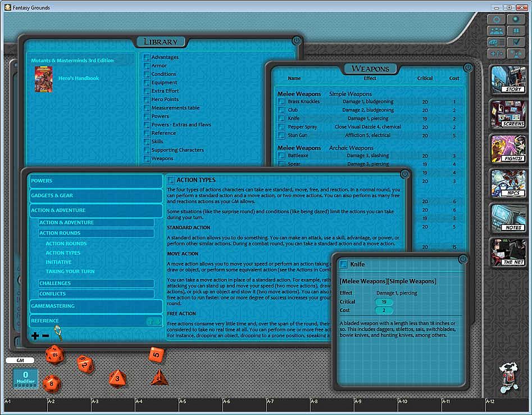
Task: Open the Weapons entry in the Library list
Action: pos(162,159)
